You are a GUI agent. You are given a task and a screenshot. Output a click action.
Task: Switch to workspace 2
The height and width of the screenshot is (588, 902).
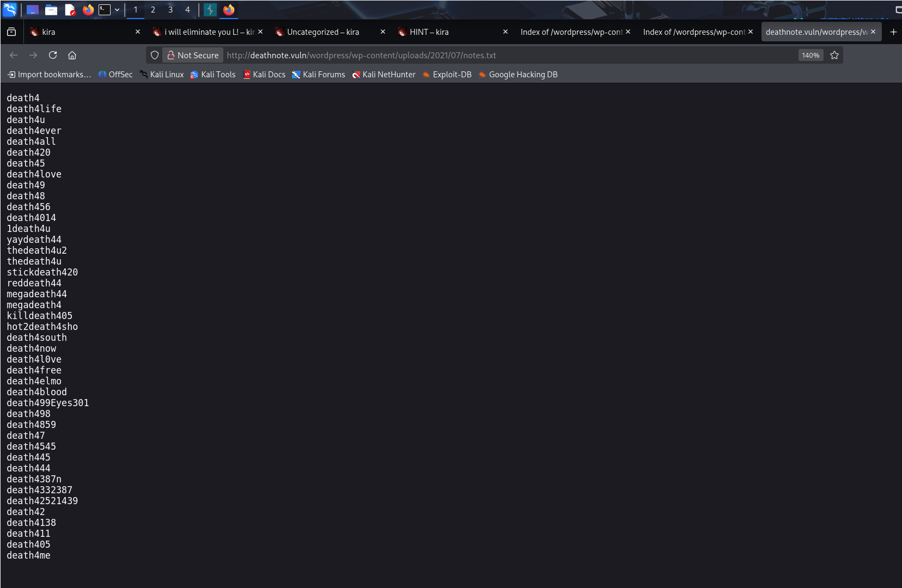153,9
